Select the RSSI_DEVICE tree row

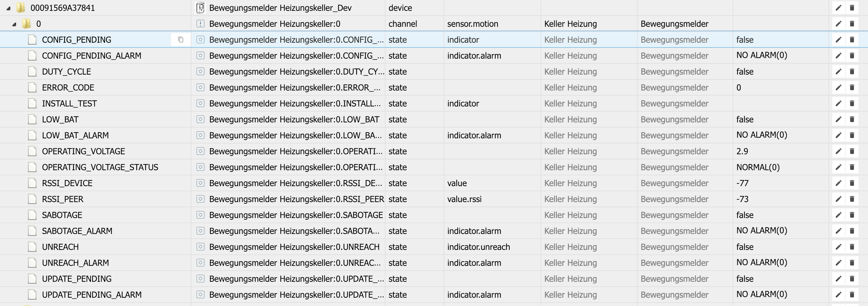[434, 183]
